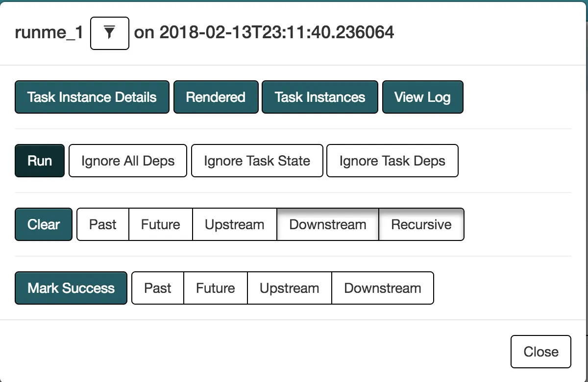Toggle Future in the Clear row

click(161, 224)
